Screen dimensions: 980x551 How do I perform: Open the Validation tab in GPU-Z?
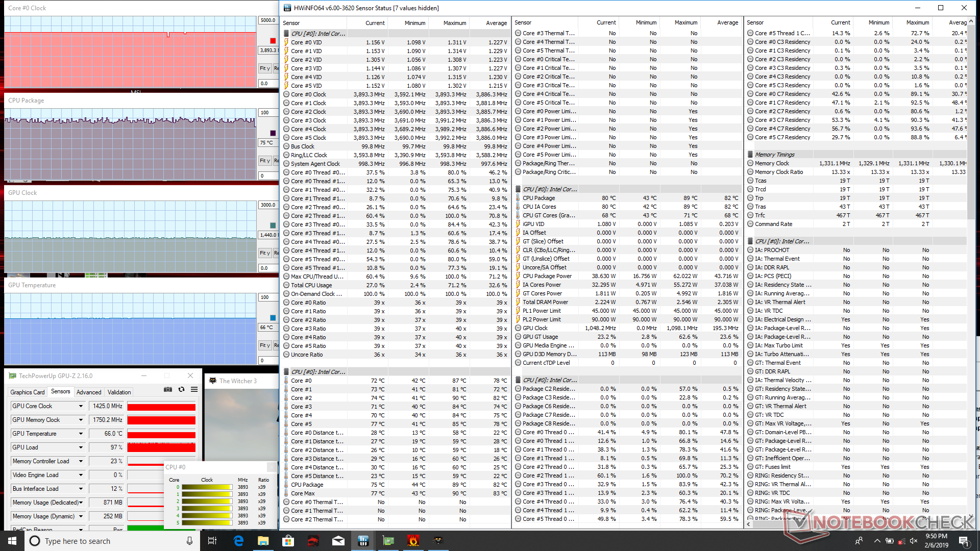(119, 392)
